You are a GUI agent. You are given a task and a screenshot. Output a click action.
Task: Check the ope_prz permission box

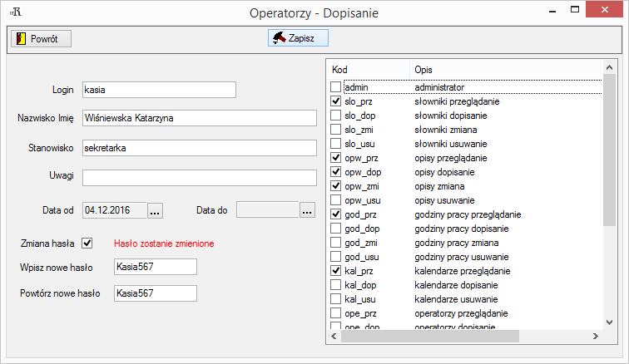[x=336, y=313]
